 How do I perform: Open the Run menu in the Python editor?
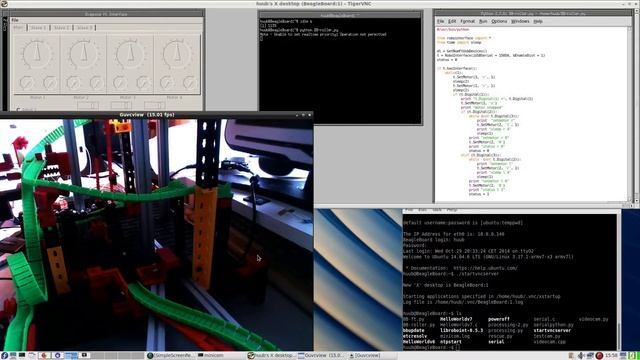pyautogui.click(x=483, y=21)
